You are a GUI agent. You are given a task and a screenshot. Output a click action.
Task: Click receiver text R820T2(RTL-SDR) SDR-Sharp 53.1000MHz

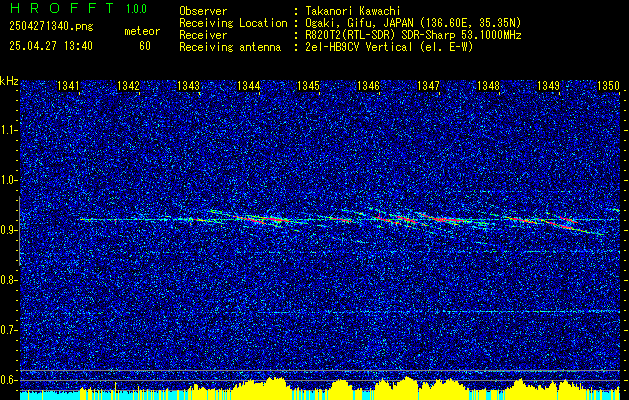click(x=413, y=35)
